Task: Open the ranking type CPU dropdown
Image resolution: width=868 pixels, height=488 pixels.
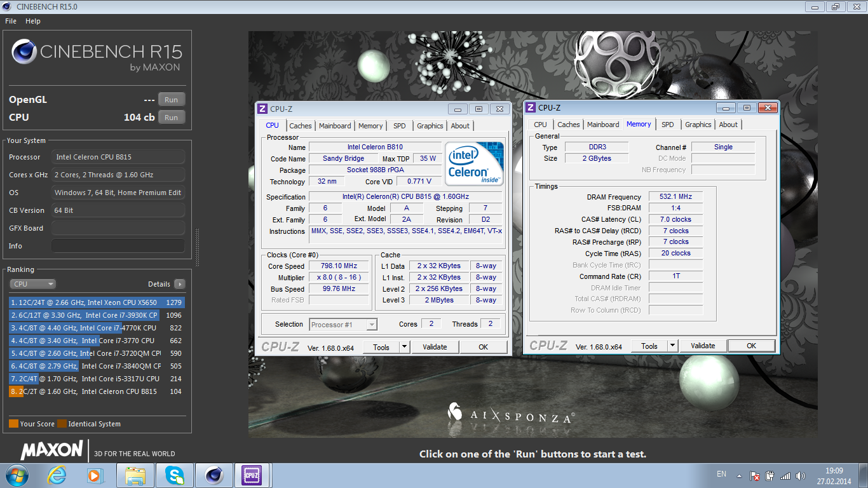Action: pos(32,284)
